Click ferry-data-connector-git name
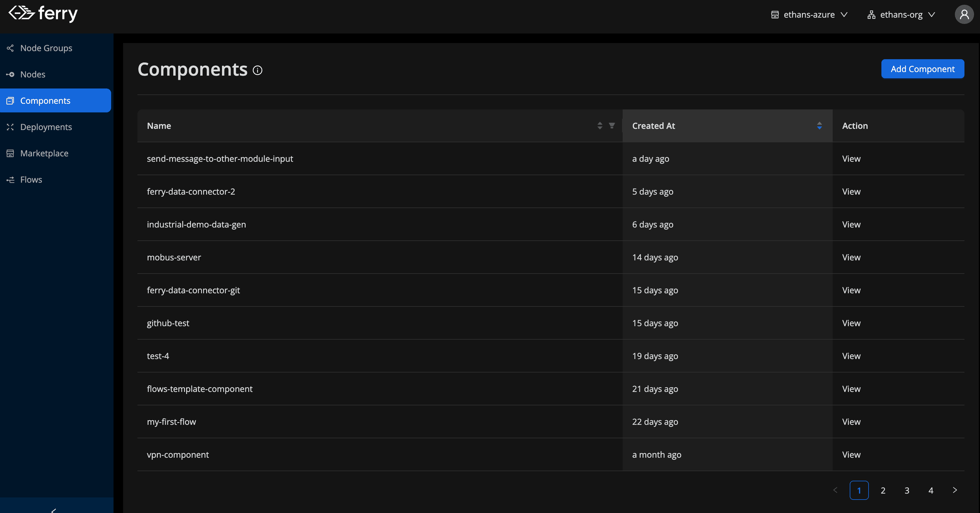980x513 pixels. 193,290
